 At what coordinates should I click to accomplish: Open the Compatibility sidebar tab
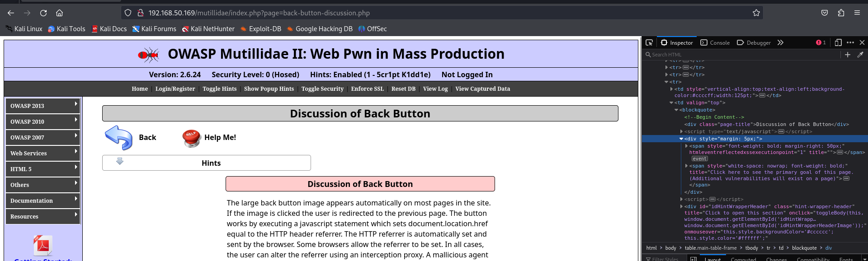tap(813, 259)
